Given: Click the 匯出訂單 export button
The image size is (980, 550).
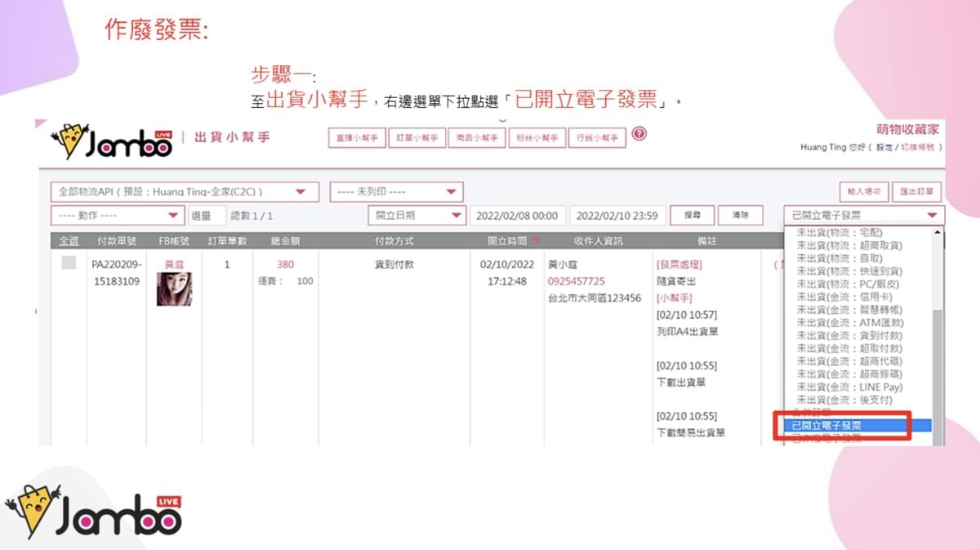Looking at the screenshot, I should click(917, 192).
